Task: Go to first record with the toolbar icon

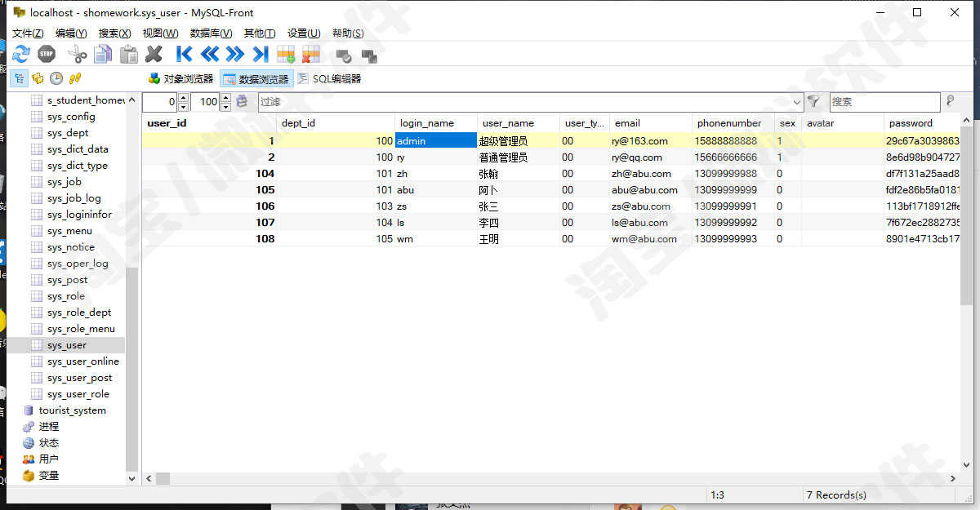Action: point(185,55)
